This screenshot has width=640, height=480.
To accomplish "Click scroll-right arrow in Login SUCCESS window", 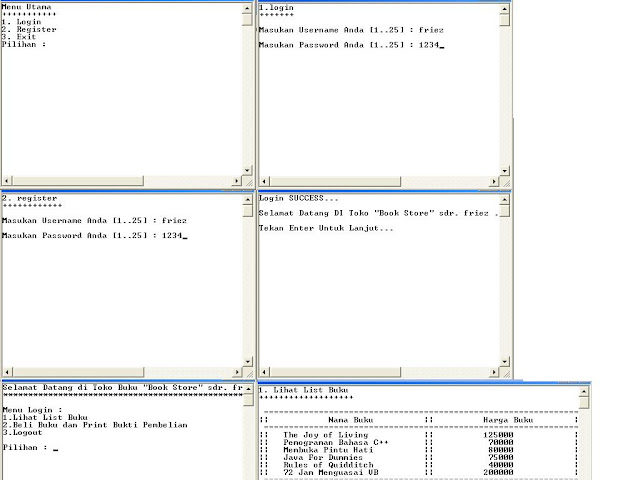I will pos(494,372).
